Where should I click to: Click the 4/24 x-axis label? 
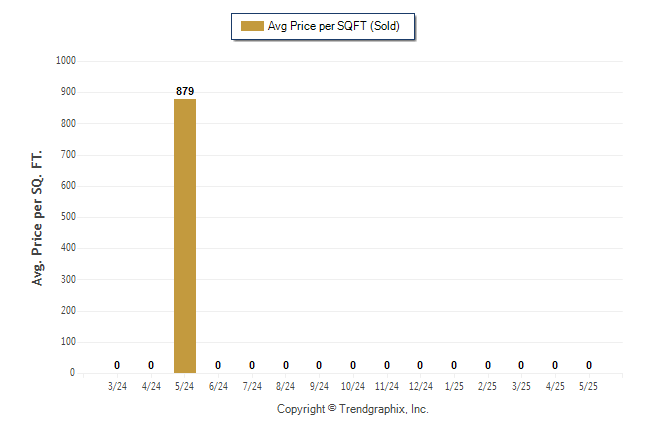point(151,386)
